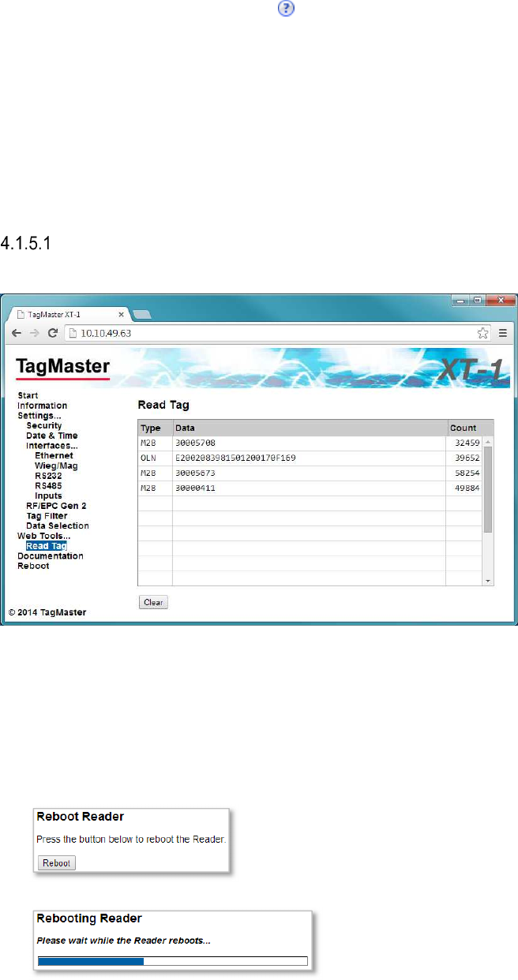Open RS485 interface settings
The width and height of the screenshot is (518, 980).
(49, 485)
